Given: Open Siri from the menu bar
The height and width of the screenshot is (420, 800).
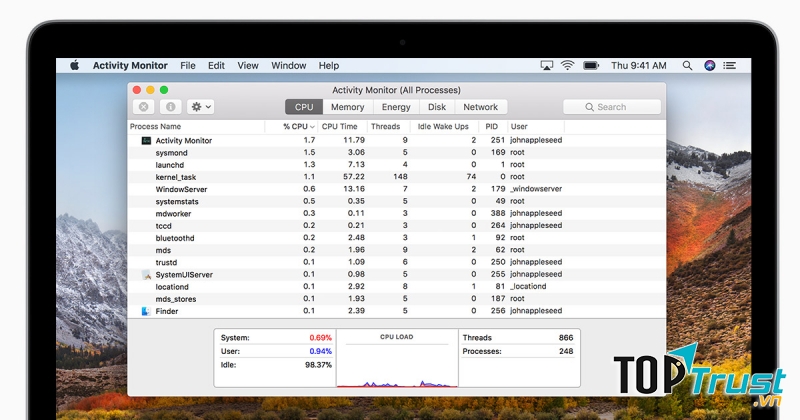Looking at the screenshot, I should pyautogui.click(x=709, y=65).
